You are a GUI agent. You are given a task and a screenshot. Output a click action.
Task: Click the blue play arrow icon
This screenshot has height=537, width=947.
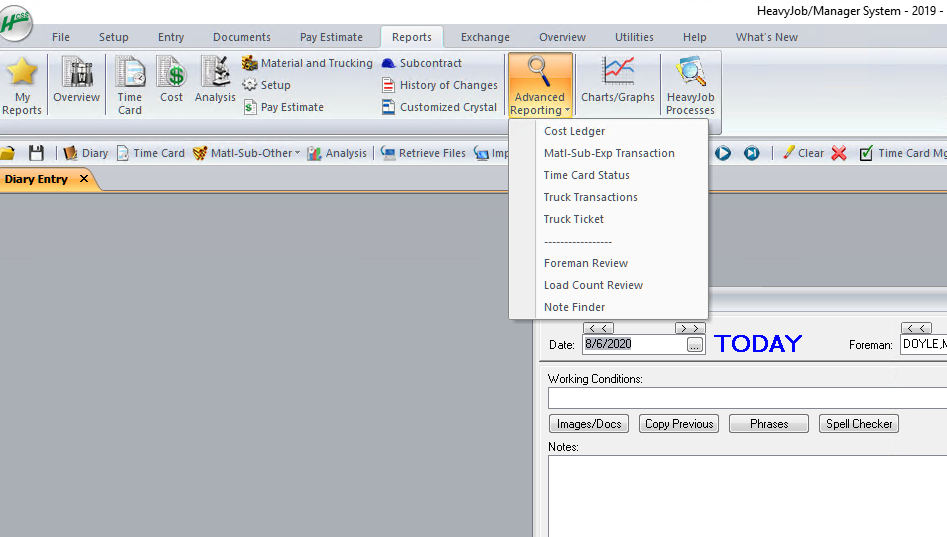(723, 153)
